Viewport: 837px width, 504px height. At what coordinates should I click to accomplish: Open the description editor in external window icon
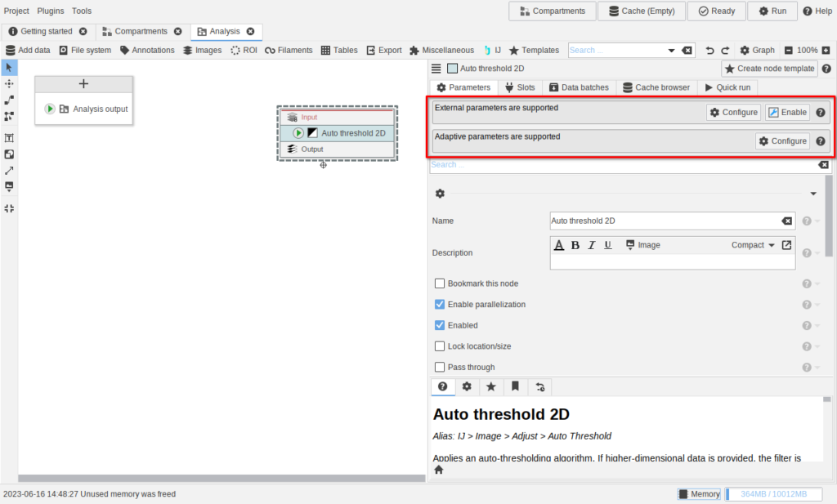tap(786, 245)
